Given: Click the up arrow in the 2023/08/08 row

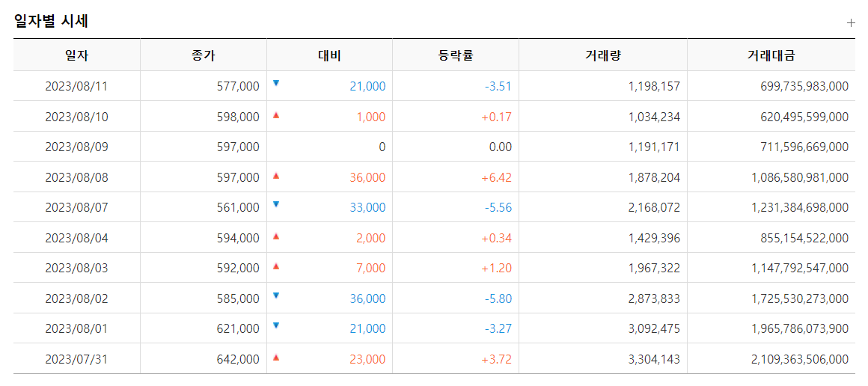Looking at the screenshot, I should pos(276,176).
